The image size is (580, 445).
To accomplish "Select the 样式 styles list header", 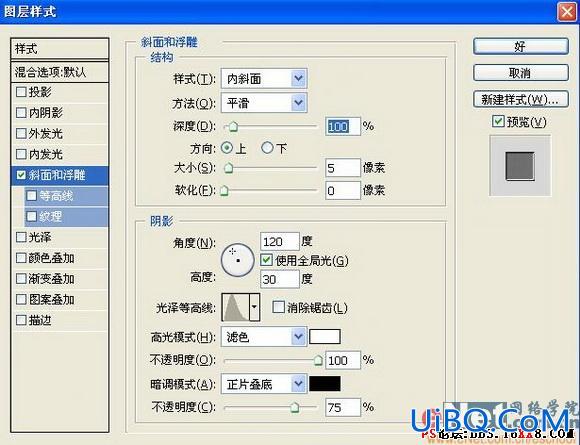I will [x=60, y=48].
